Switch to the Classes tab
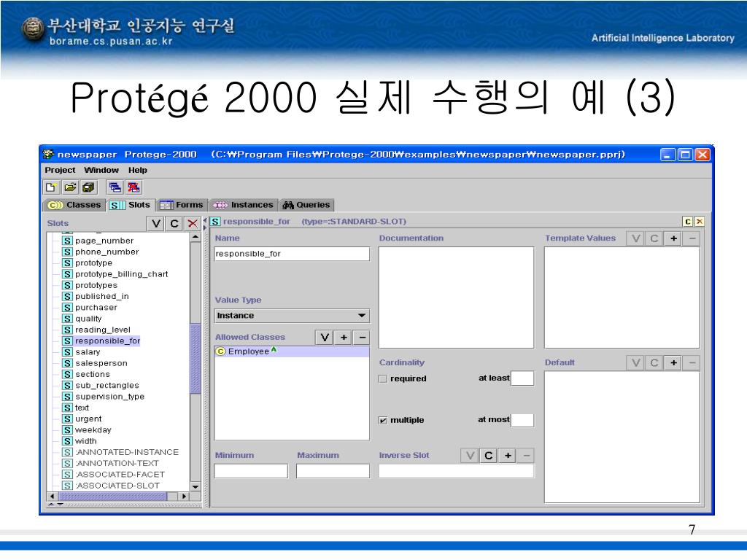This screenshot has width=747, height=560. 75,205
